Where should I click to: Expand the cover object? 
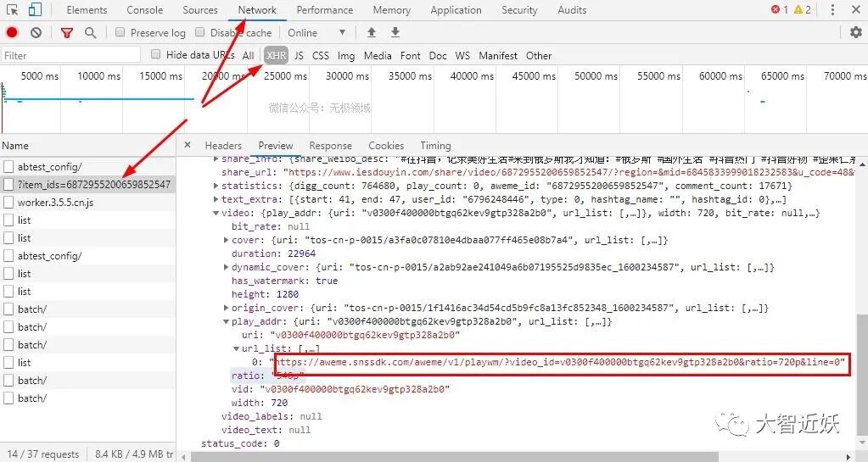click(x=226, y=240)
